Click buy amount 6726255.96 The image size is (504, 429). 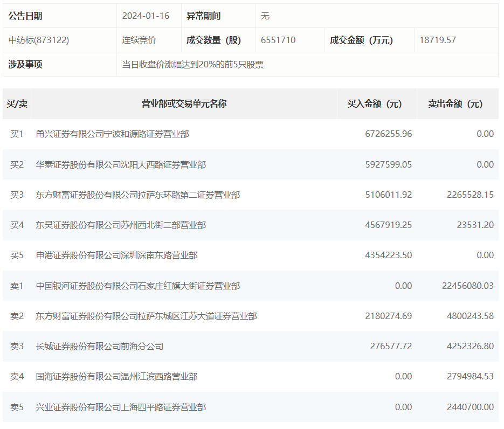388,134
